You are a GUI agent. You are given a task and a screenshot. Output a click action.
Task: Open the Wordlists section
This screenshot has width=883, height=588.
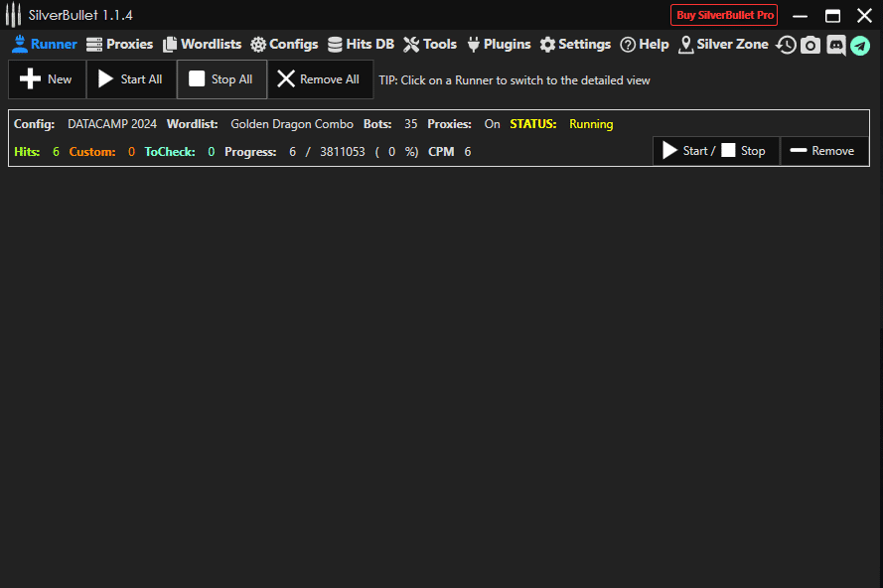(202, 45)
